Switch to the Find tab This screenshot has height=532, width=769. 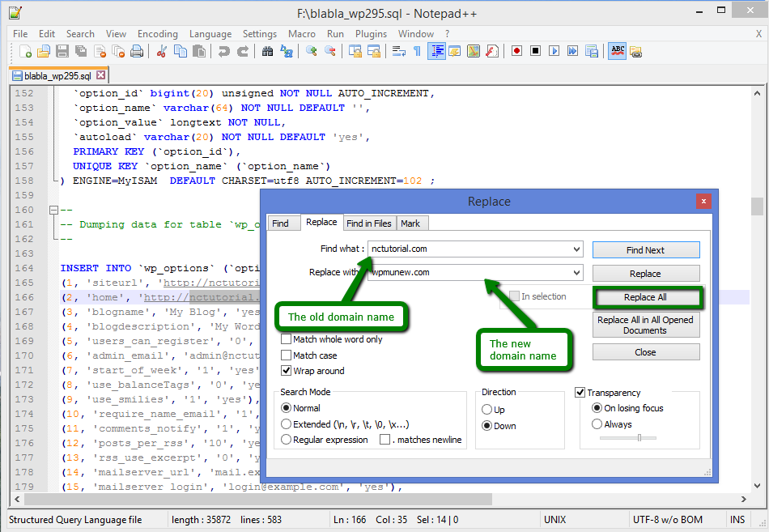[283, 223]
